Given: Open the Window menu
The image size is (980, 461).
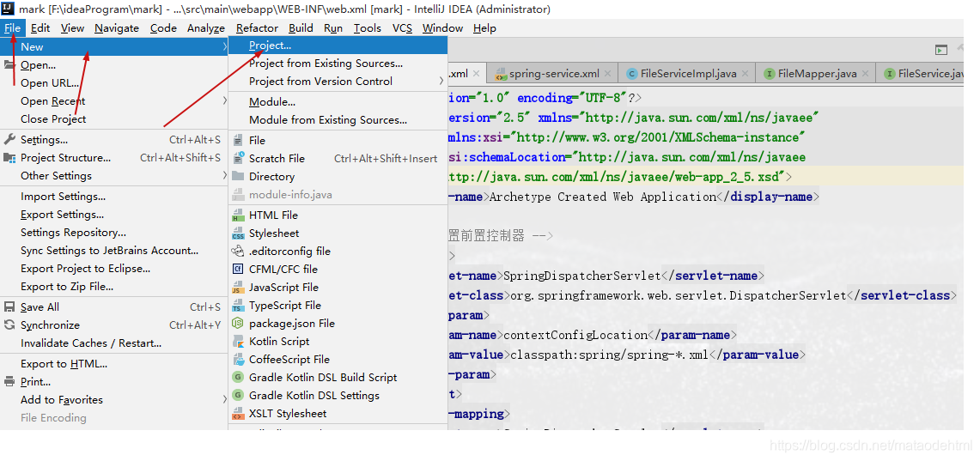Looking at the screenshot, I should (x=442, y=28).
